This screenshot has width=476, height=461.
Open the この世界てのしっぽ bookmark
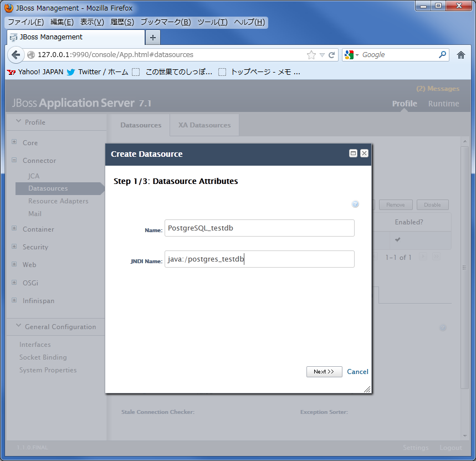pos(172,72)
